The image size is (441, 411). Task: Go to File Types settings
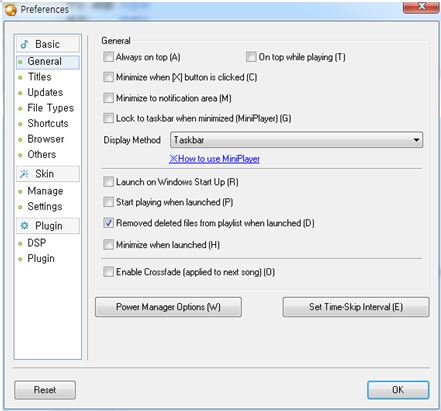coord(51,108)
